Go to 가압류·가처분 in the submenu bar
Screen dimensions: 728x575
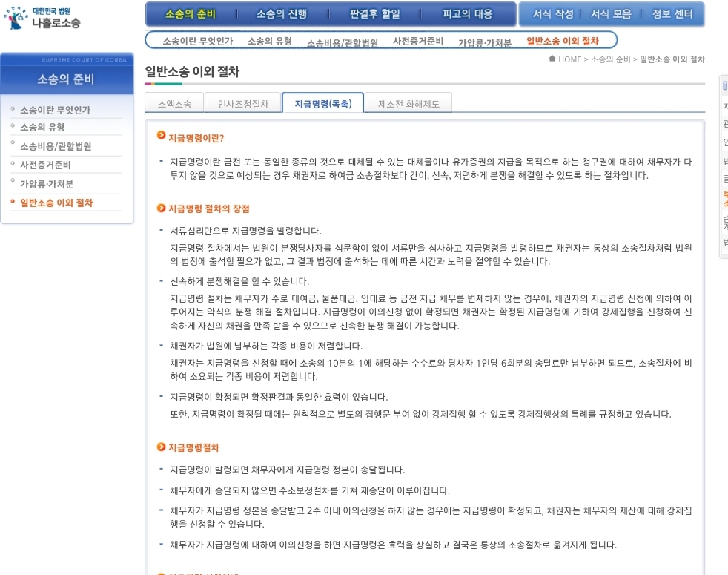tap(485, 43)
